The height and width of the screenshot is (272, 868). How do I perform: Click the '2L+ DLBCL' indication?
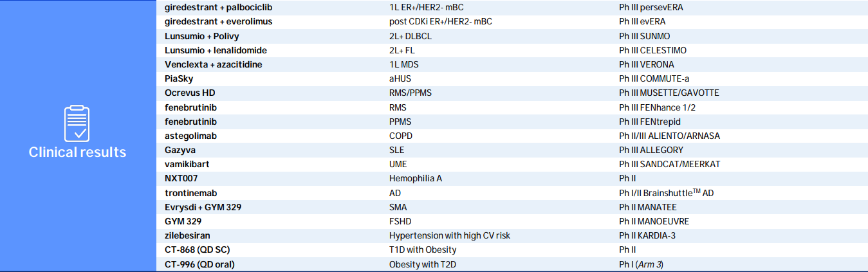tap(411, 36)
